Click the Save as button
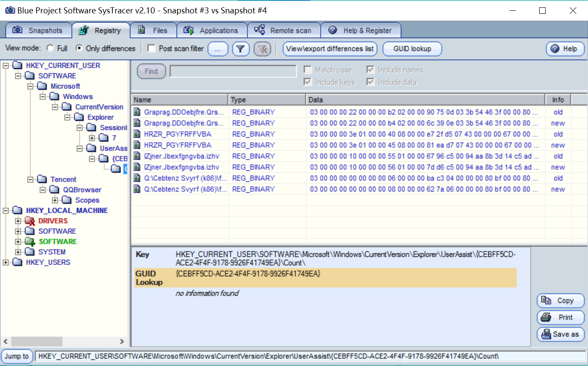The image size is (588, 366). point(560,334)
